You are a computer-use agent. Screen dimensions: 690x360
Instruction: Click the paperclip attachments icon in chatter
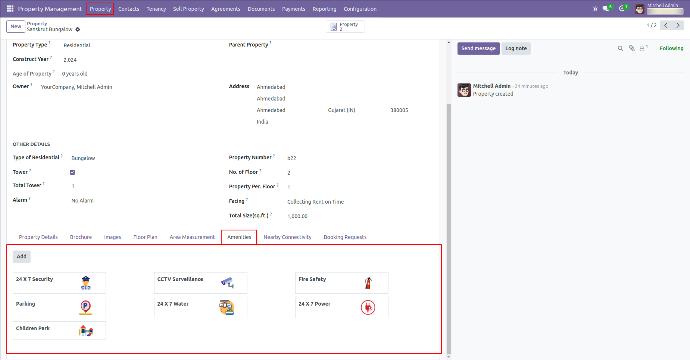(x=631, y=48)
